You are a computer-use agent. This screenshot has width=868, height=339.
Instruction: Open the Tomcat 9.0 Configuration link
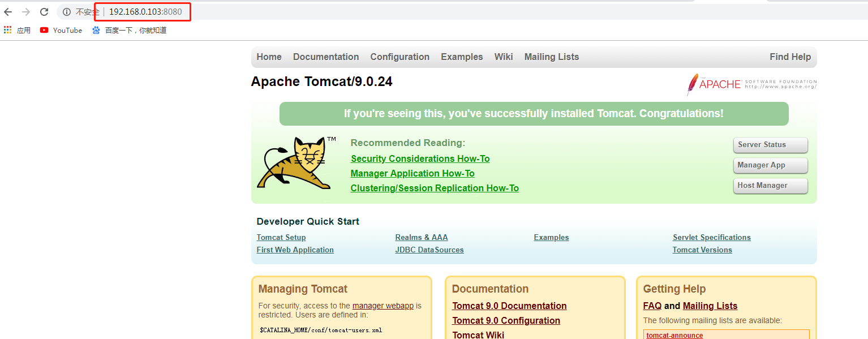506,320
